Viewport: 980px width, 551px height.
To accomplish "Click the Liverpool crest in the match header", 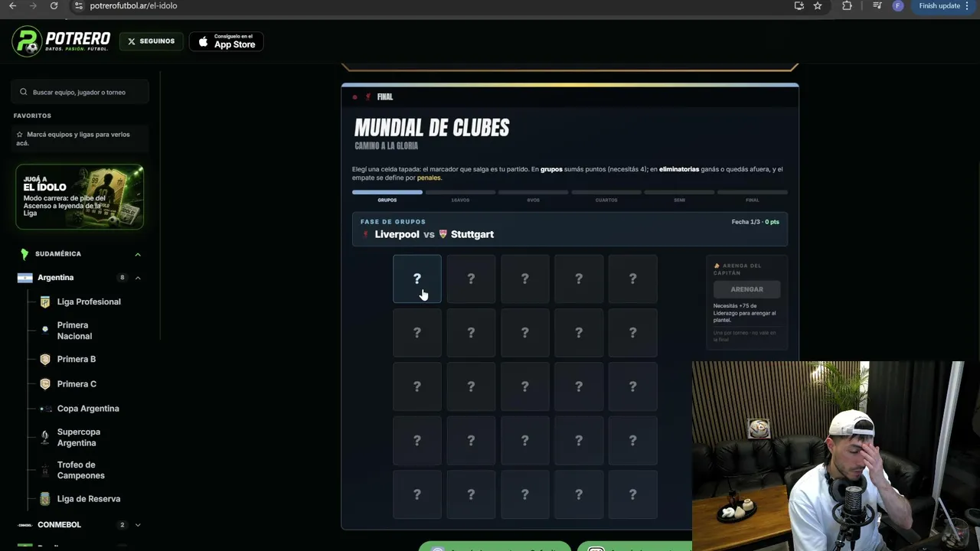I will pos(366,234).
